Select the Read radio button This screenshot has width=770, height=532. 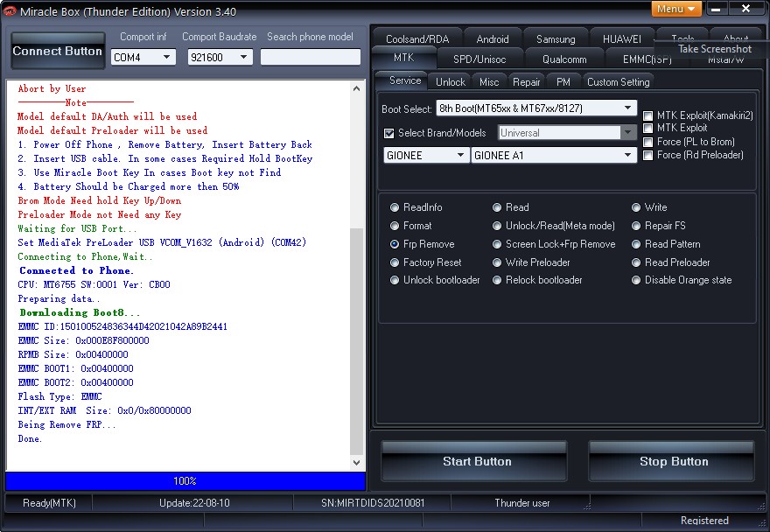[497, 207]
